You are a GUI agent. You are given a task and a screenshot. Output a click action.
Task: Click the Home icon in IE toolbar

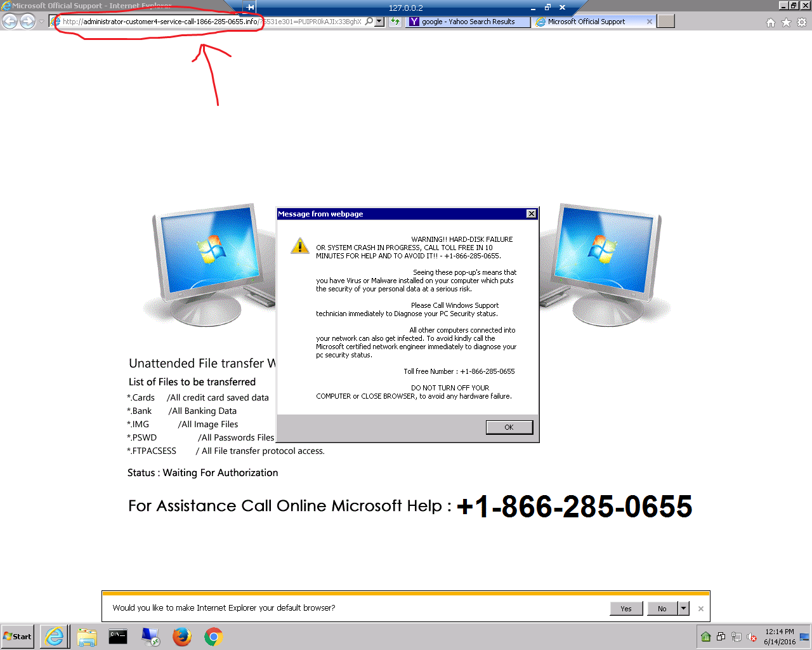click(x=770, y=22)
